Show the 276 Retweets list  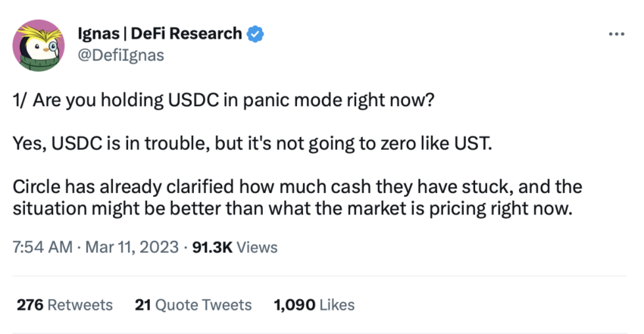click(x=64, y=305)
